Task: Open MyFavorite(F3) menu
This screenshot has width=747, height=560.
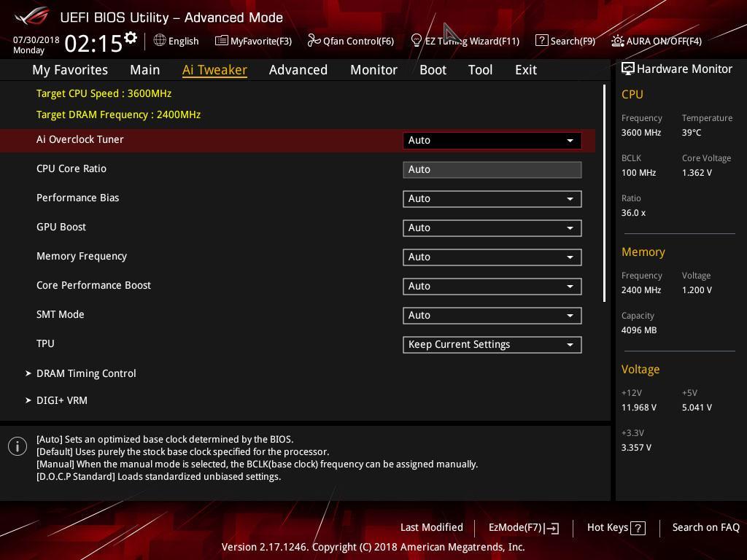Action: (x=253, y=41)
